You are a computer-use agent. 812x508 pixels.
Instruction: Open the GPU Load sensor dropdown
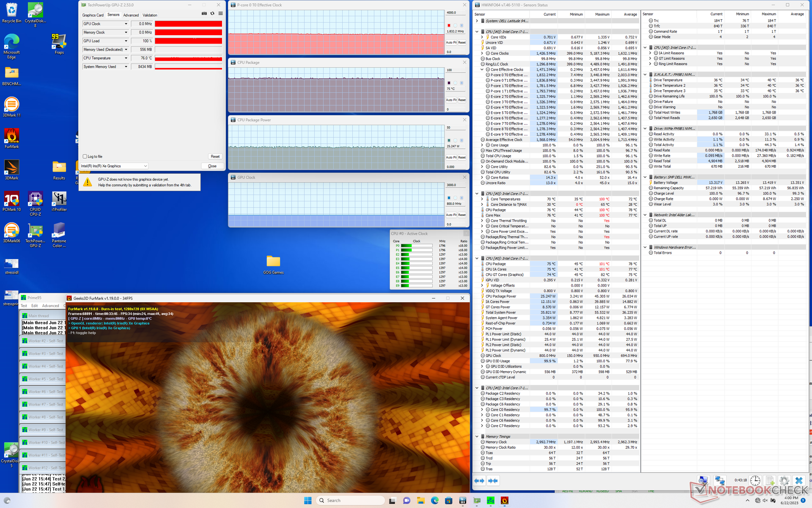pyautogui.click(x=126, y=41)
